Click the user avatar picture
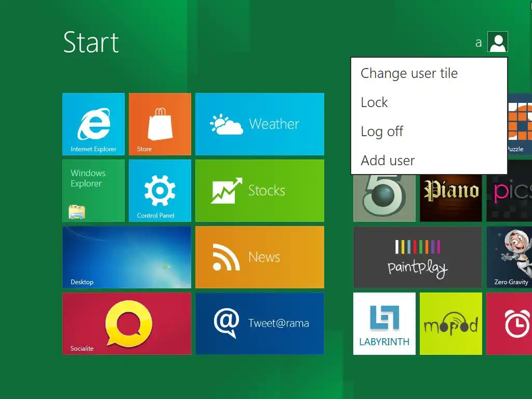532x399 pixels. point(497,42)
